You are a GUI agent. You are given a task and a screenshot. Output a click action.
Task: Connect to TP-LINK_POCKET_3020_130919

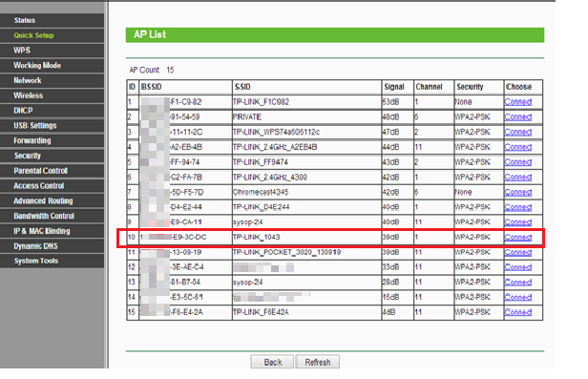tap(518, 252)
